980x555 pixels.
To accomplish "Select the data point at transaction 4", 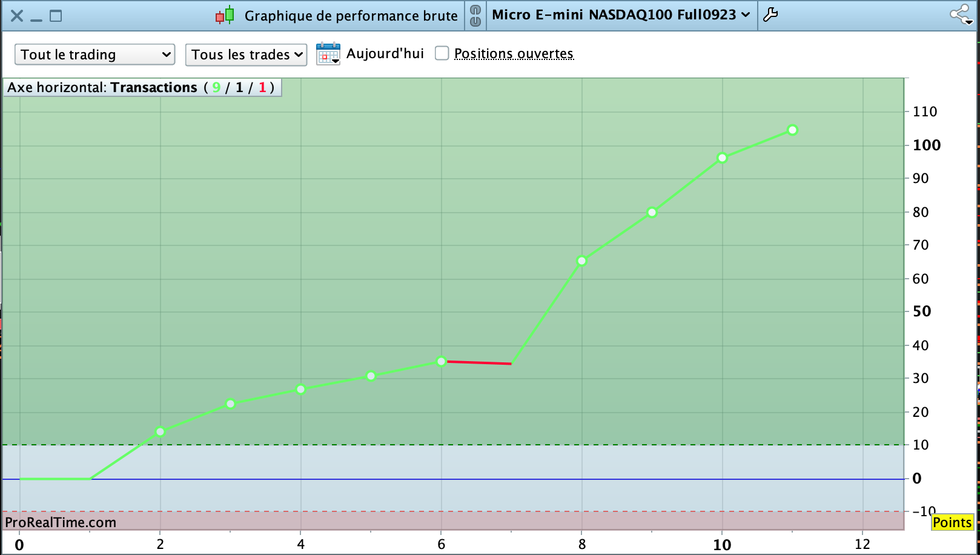I will click(300, 389).
